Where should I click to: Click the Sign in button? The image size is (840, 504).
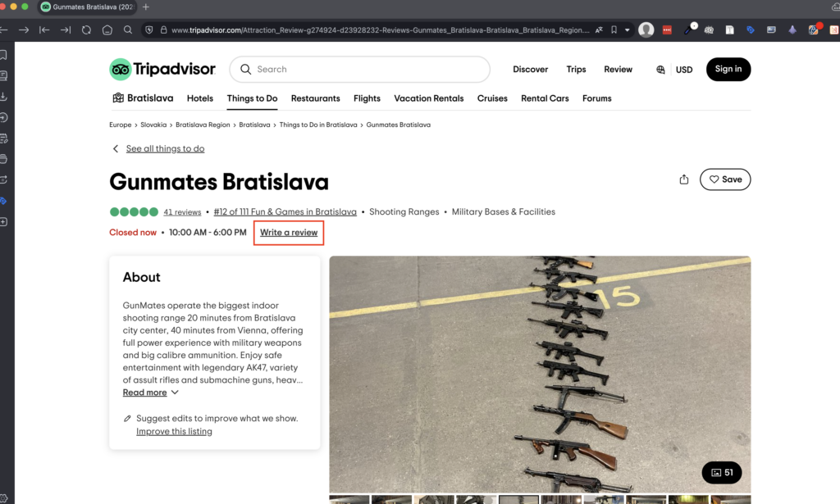(728, 69)
